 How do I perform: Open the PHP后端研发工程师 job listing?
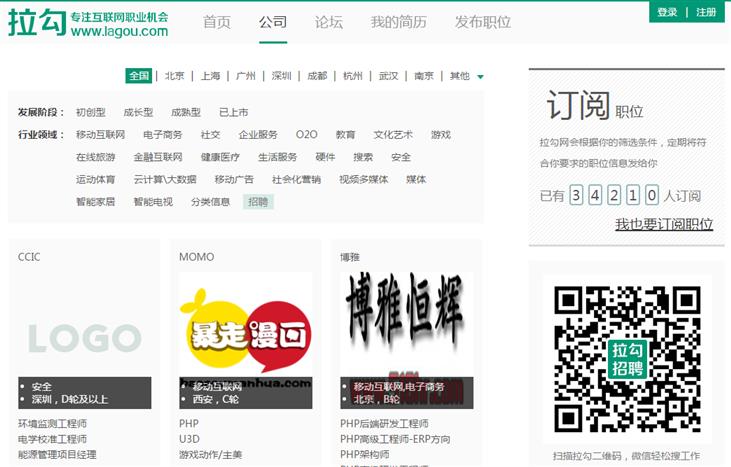(x=385, y=424)
